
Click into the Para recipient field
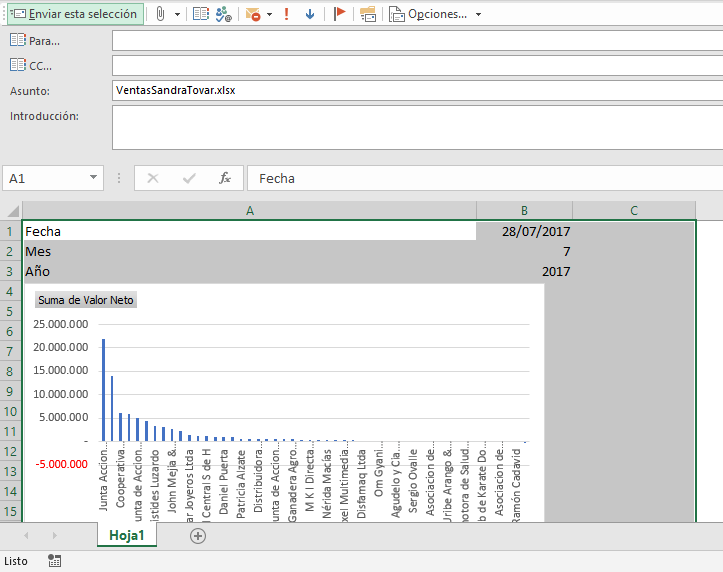[417, 41]
